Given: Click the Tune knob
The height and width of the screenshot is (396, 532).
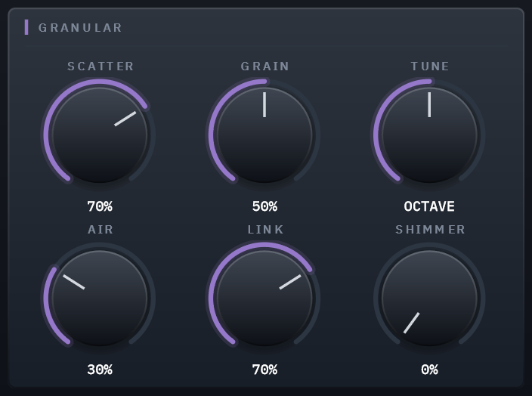Looking at the screenshot, I should [429, 135].
